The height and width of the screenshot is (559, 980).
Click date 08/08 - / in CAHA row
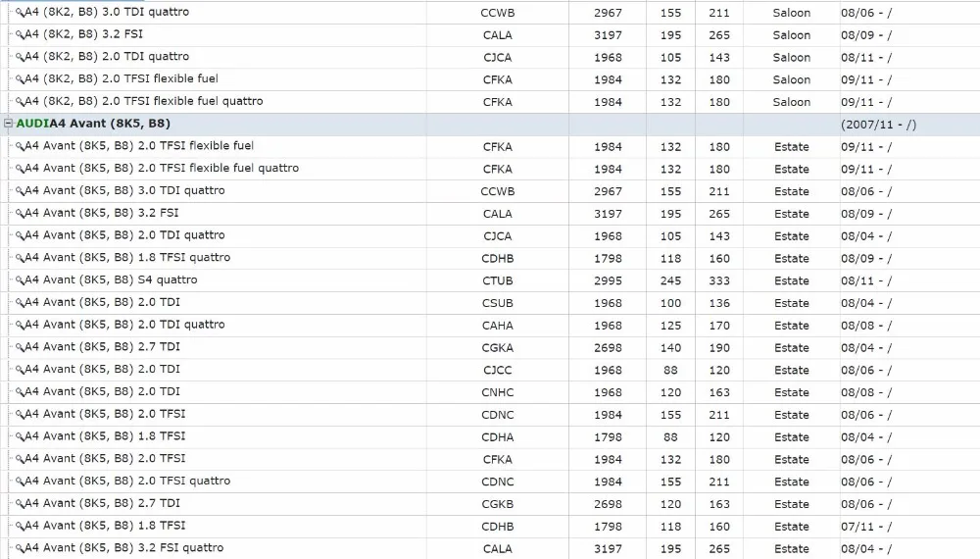tap(866, 326)
